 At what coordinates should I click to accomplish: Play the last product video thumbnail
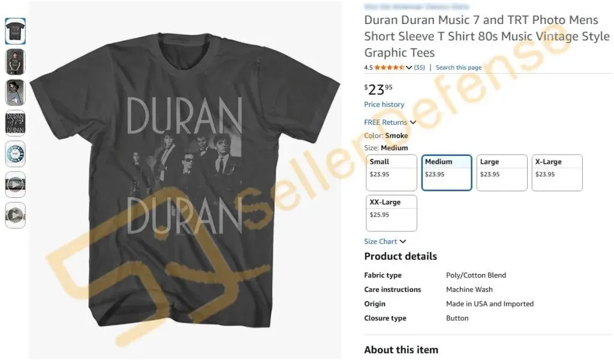click(15, 215)
